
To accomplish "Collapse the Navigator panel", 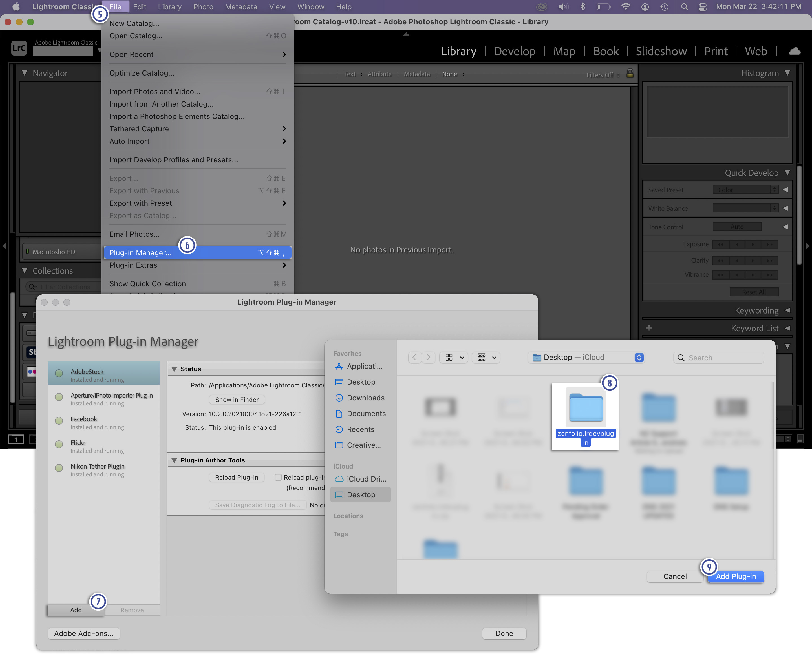I will pos(25,73).
